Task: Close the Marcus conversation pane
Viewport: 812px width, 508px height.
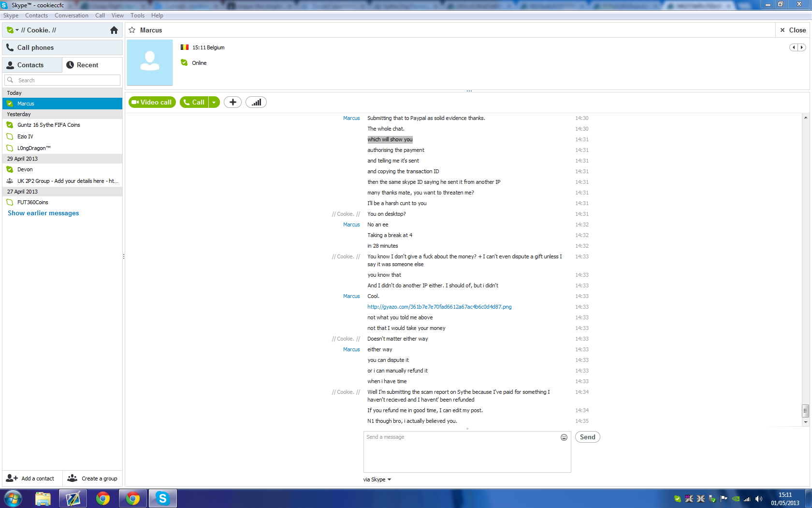Action: [x=793, y=30]
